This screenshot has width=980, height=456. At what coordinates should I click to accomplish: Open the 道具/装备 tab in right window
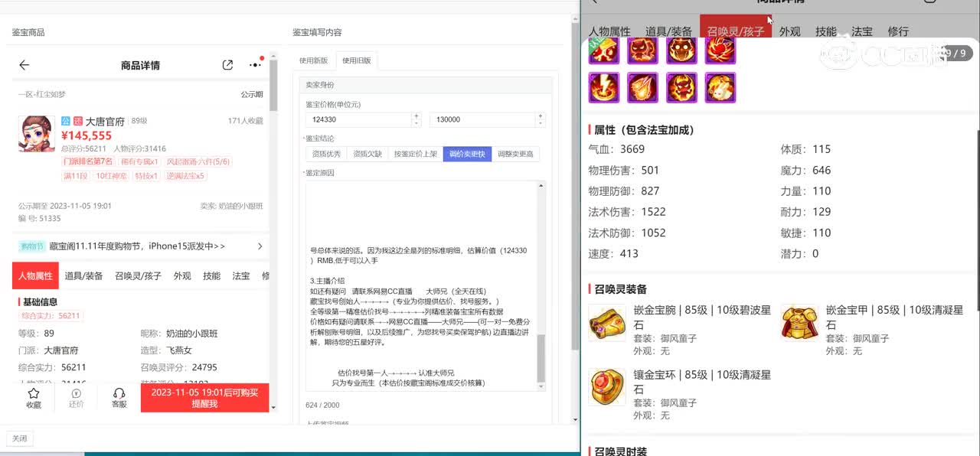(x=668, y=31)
